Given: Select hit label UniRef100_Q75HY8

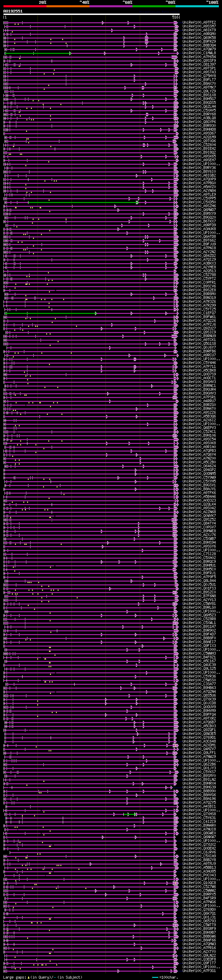Looking at the screenshot, I should [x=199, y=76].
